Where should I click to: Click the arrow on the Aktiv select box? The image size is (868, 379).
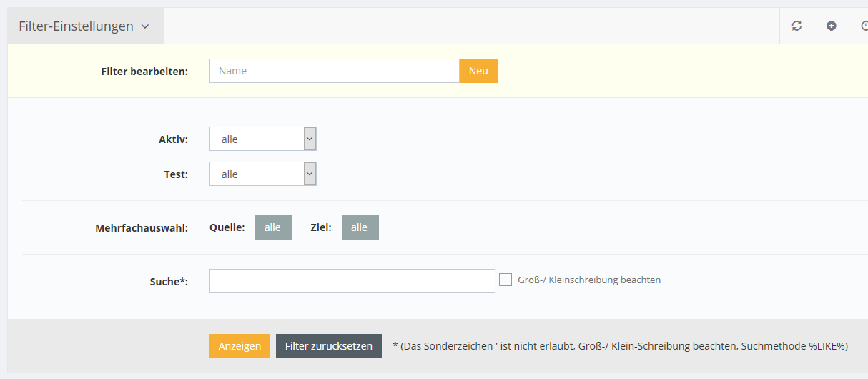(310, 139)
